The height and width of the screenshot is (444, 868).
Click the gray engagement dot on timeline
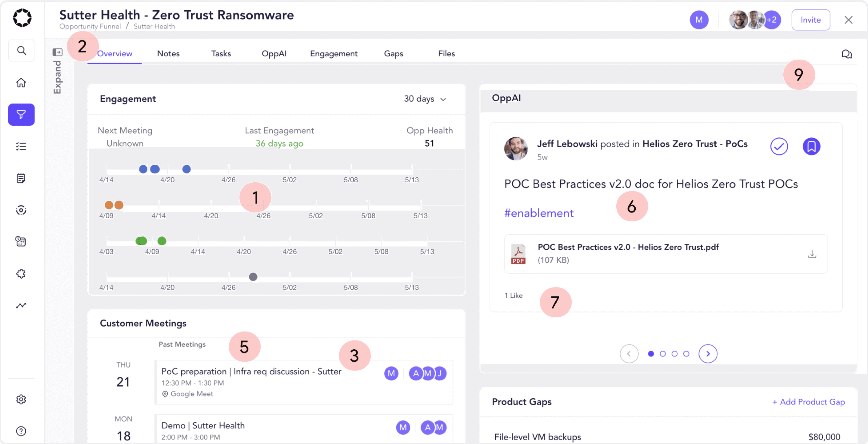coord(253,277)
